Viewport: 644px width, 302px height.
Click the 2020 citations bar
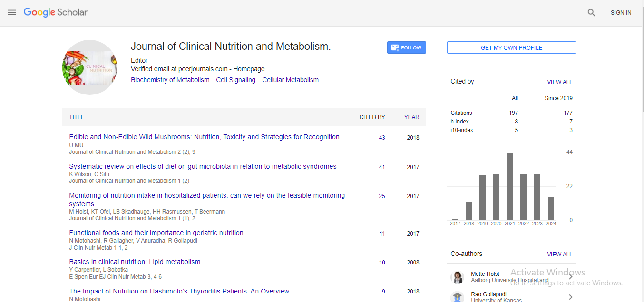[x=496, y=197]
